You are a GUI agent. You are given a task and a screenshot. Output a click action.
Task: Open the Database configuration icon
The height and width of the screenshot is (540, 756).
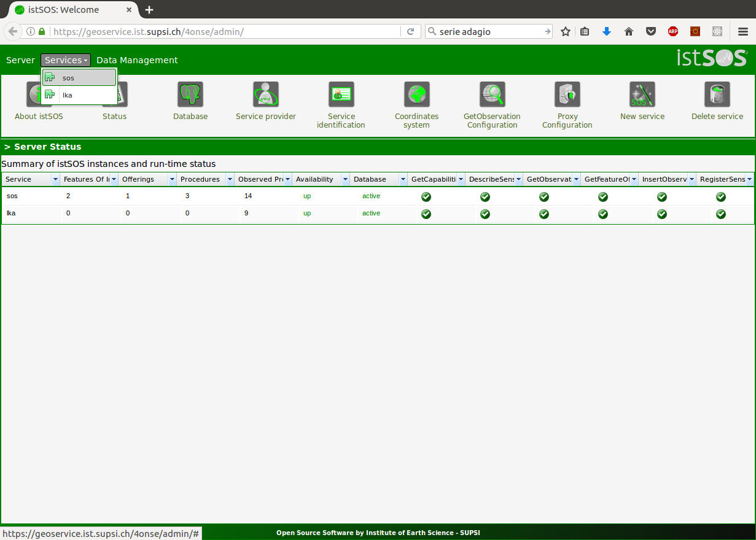(x=190, y=94)
